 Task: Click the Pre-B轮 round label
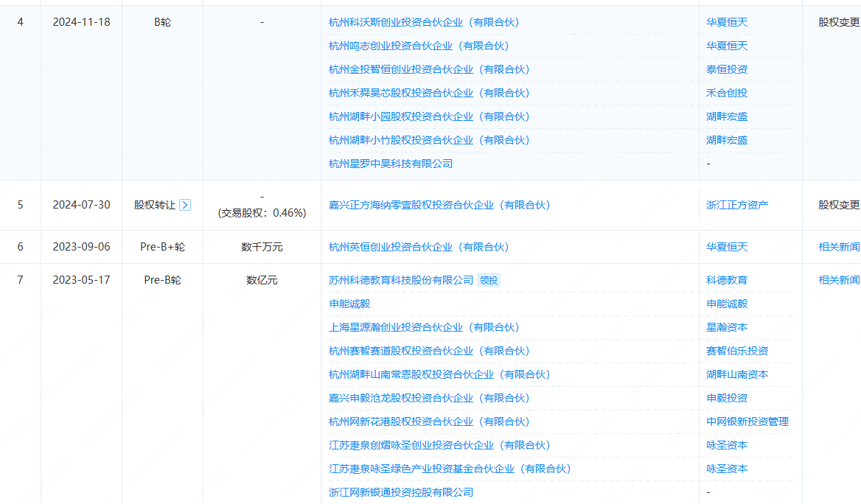point(162,280)
